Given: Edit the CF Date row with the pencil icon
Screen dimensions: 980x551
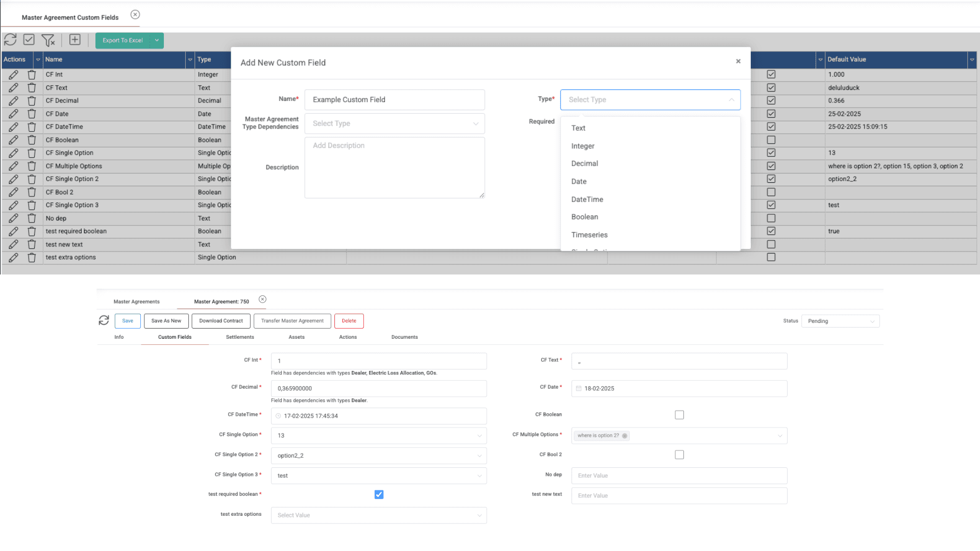Looking at the screenshot, I should tap(13, 114).
